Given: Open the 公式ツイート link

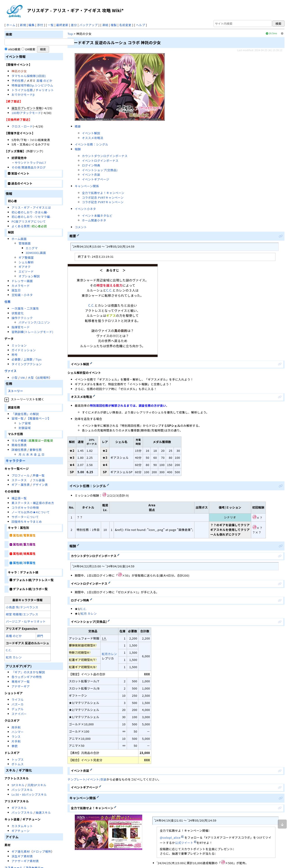Looking at the screenshot, I should click(184, 843).
